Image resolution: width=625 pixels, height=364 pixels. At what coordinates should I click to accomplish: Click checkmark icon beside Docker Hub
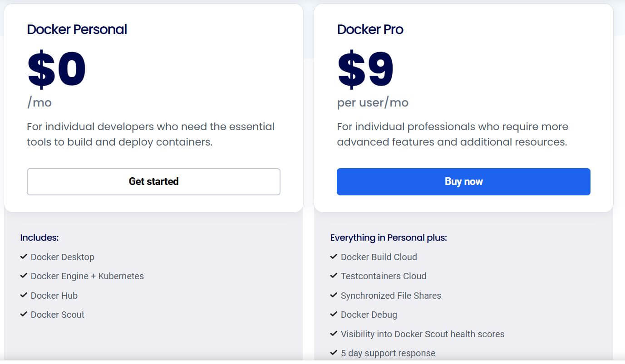coord(24,295)
